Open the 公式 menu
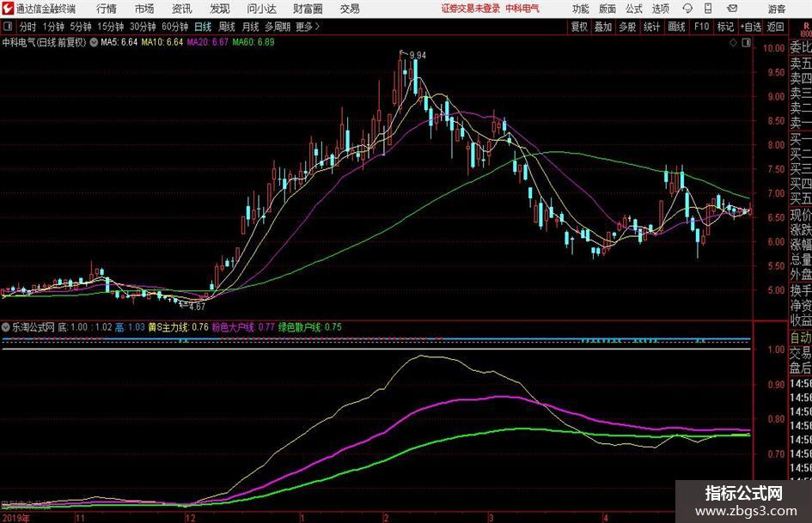812x523 pixels. (634, 9)
